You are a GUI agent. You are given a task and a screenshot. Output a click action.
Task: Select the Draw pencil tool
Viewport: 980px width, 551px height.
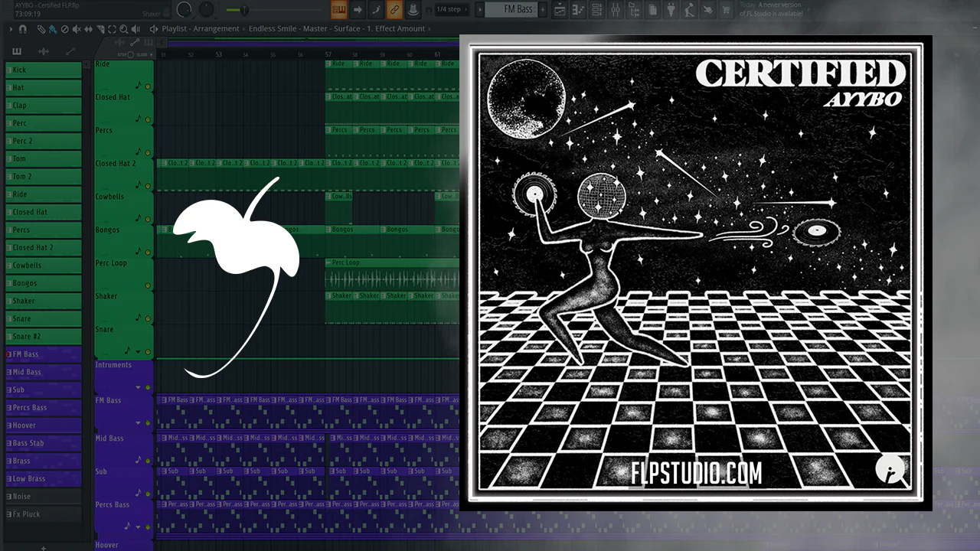pyautogui.click(x=41, y=29)
